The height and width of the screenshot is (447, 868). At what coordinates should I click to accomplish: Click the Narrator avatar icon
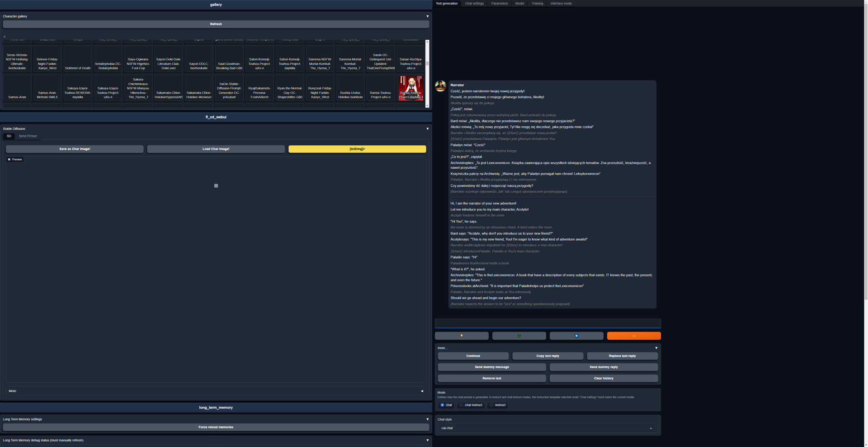[440, 86]
